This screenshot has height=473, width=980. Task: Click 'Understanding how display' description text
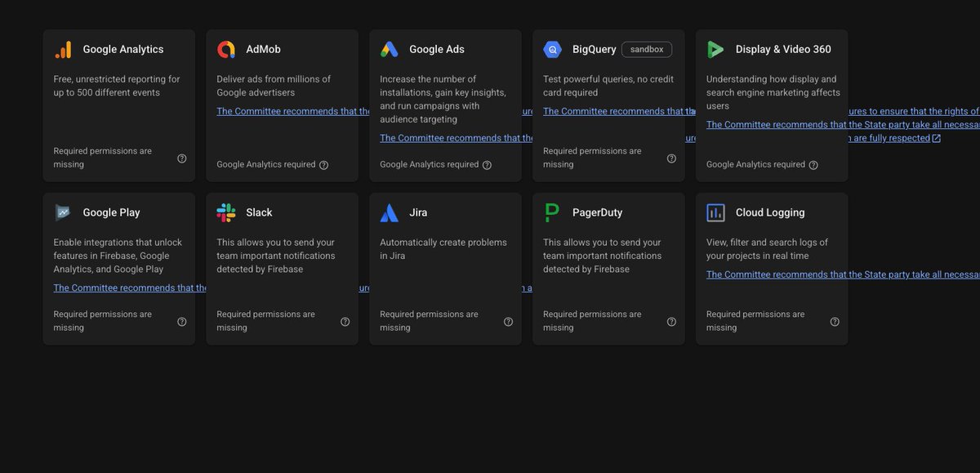772,92
